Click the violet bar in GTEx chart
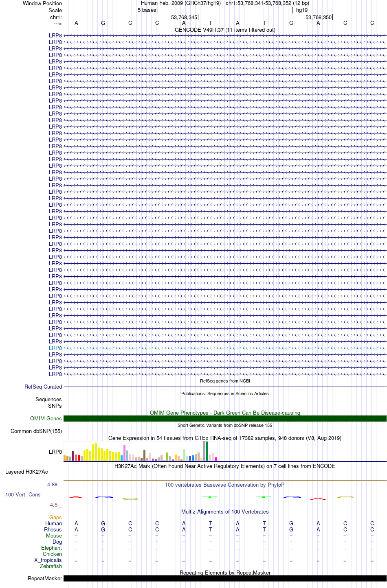387x588 pixels. (125, 452)
